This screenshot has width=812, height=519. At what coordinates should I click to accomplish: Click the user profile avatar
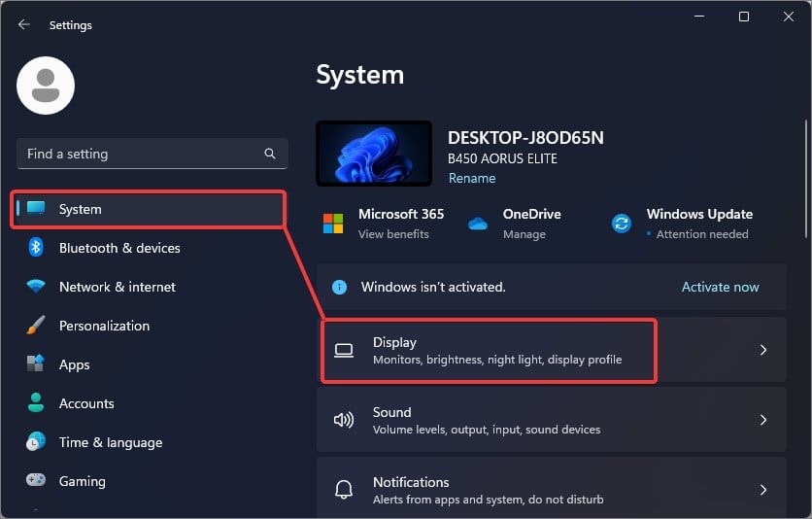46,86
